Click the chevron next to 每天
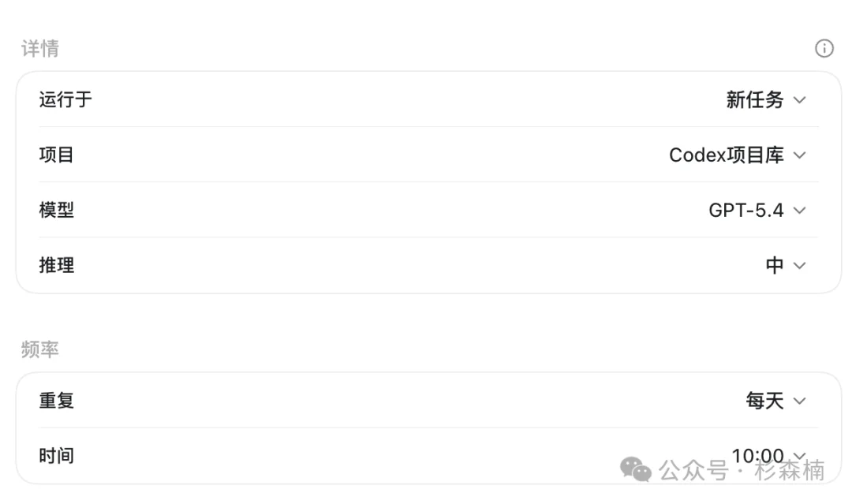Image resolution: width=852 pixels, height=504 pixels. coord(799,401)
